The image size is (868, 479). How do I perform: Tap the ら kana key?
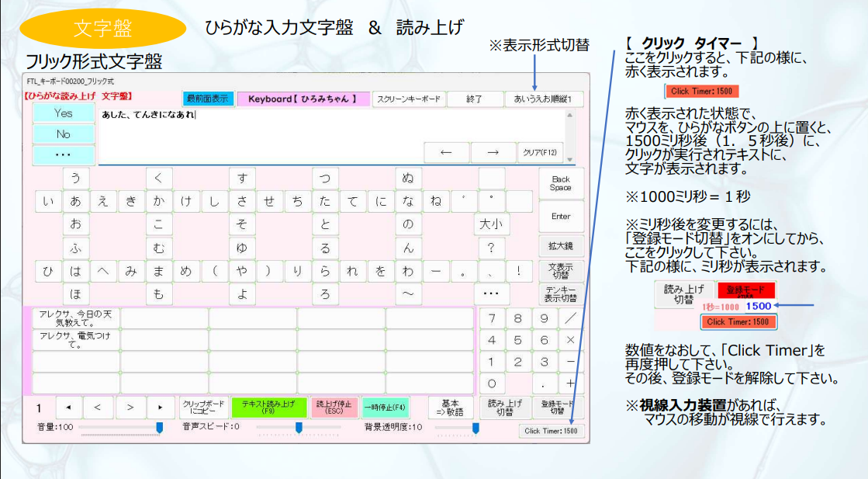[325, 272]
